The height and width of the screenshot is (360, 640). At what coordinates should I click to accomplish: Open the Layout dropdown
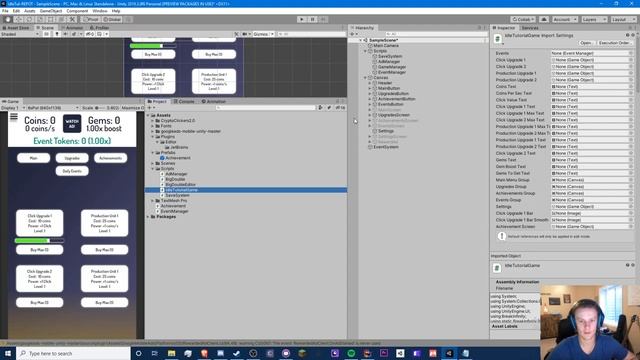click(x=623, y=19)
